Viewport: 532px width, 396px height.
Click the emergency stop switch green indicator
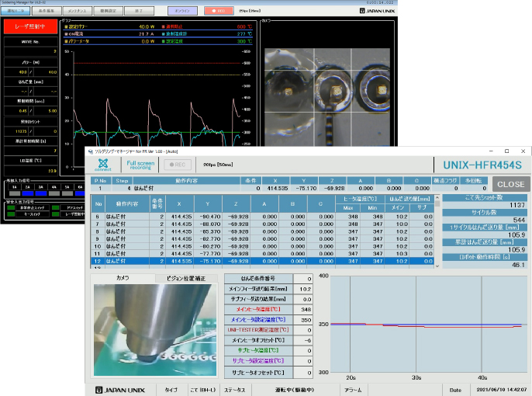11,207
